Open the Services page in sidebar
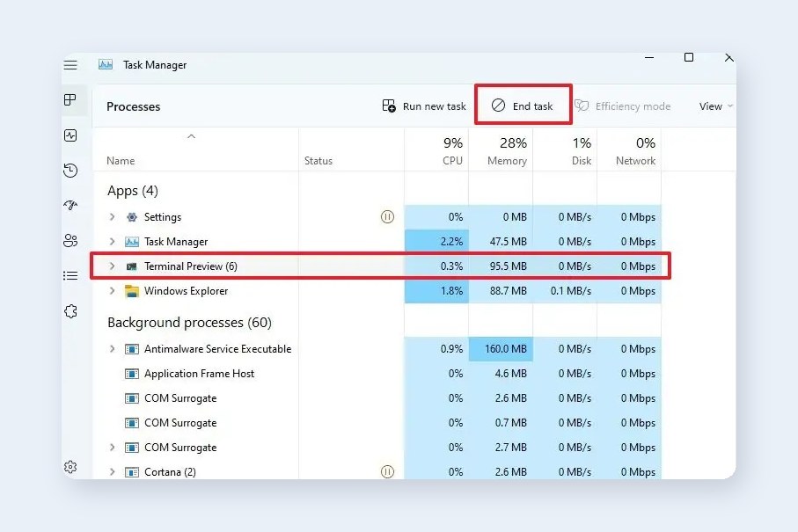Viewport: 798px width, 532px height. [x=70, y=311]
